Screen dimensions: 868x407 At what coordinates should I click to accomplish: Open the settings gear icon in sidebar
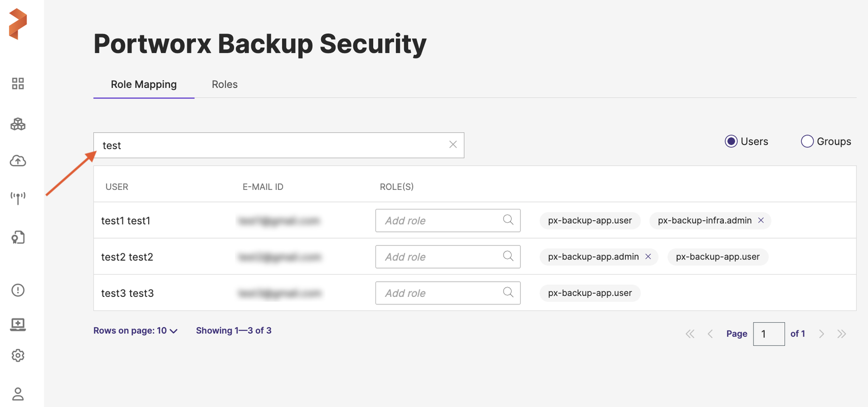[x=18, y=355]
